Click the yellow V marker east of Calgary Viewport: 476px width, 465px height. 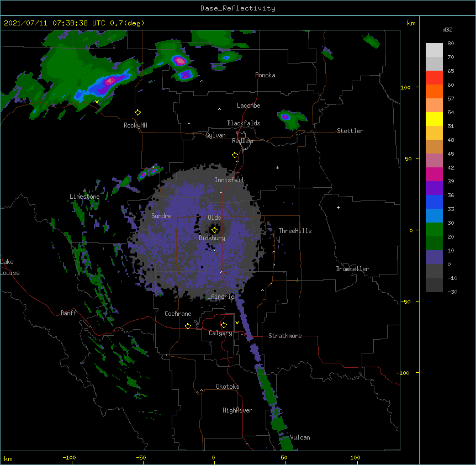click(x=237, y=323)
